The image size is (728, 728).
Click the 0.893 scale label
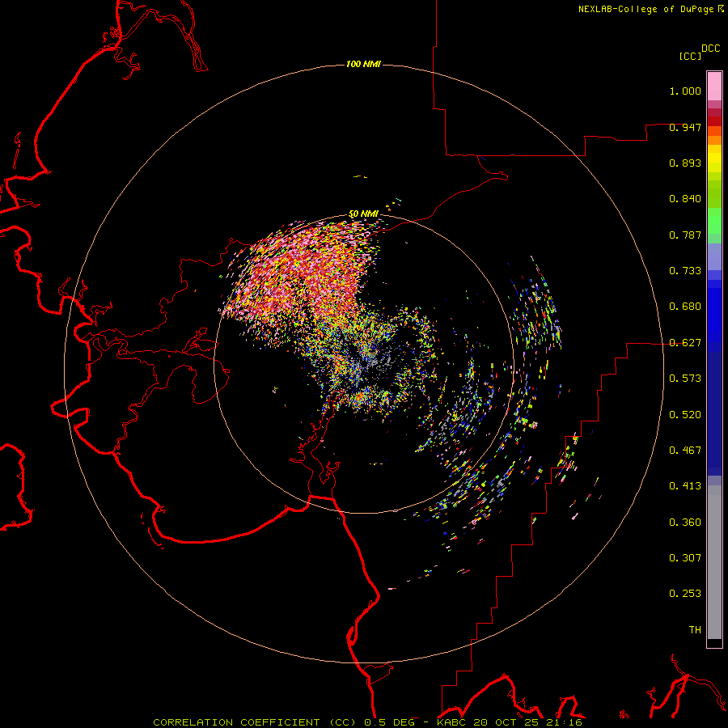click(x=685, y=163)
